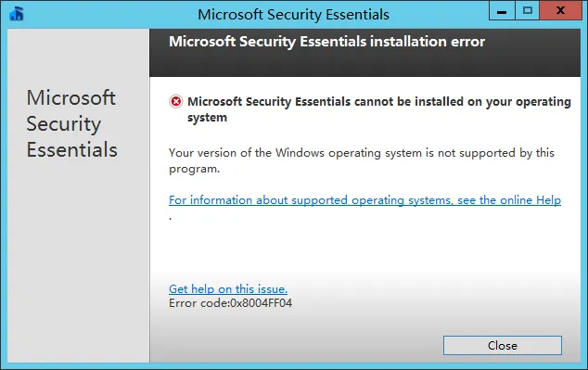
Task: Maximize the Security Essentials window
Action: (x=527, y=10)
